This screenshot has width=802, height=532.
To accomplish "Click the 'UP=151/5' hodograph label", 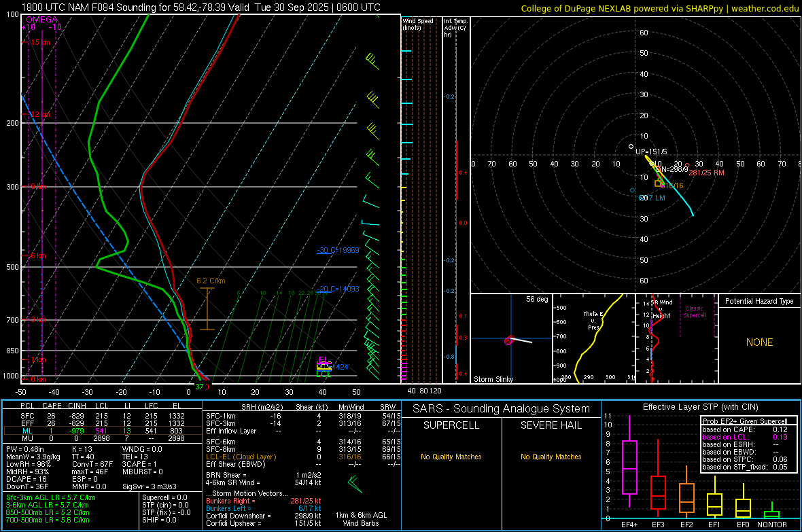I will [651, 152].
